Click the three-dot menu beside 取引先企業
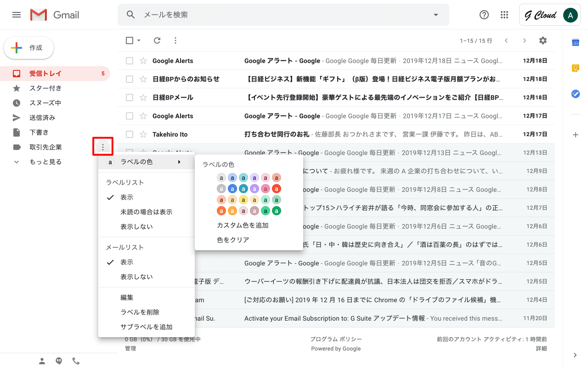The width and height of the screenshot is (588, 368). (x=103, y=147)
